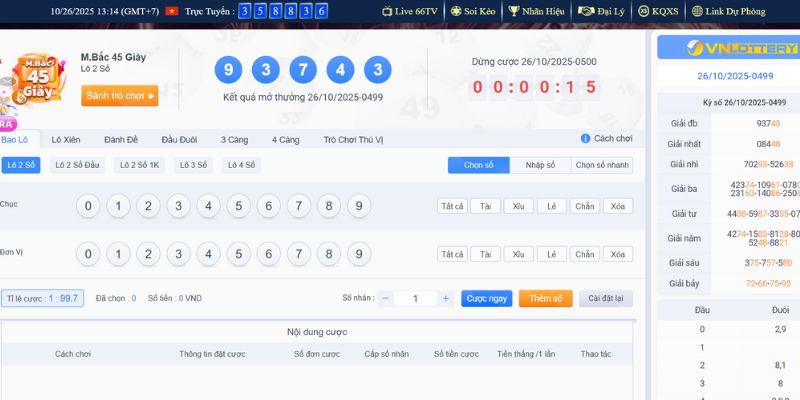Click Cược ngay bet button
This screenshot has width=800, height=400.
click(487, 298)
